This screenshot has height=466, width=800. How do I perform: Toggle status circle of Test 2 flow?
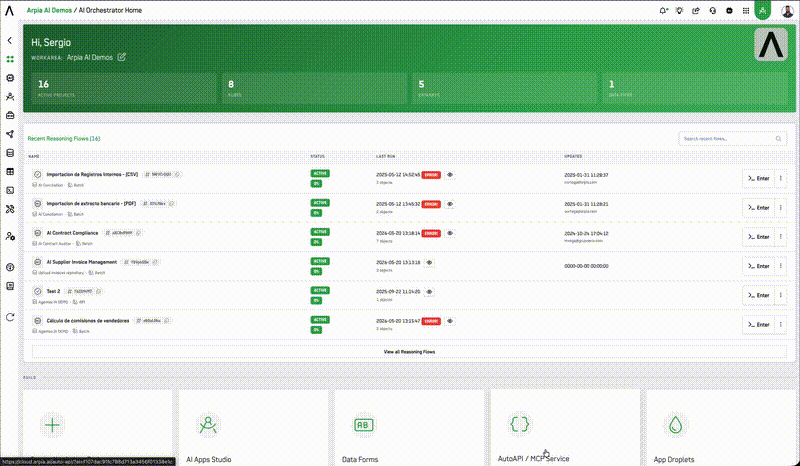click(x=37, y=291)
